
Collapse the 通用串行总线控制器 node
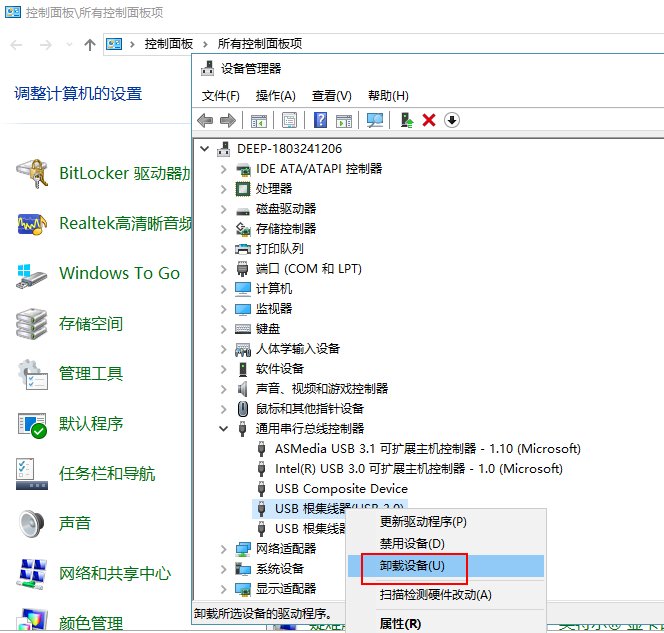pyautogui.click(x=223, y=429)
